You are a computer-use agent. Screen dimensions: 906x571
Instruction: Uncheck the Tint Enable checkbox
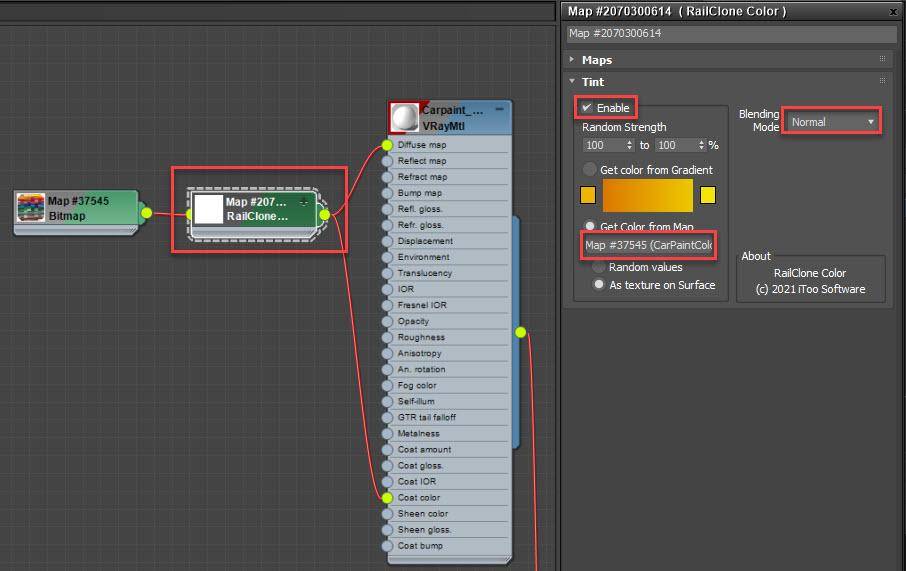(x=587, y=108)
